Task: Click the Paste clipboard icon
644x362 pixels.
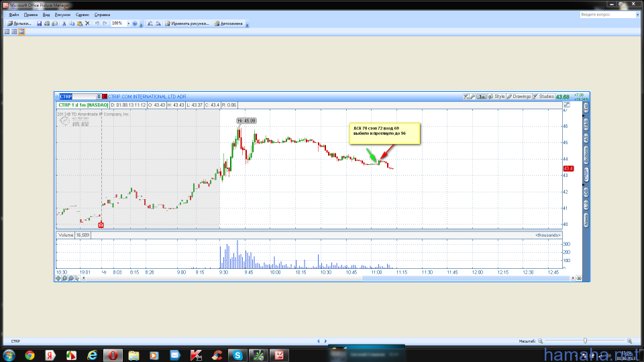Action: (x=80, y=24)
